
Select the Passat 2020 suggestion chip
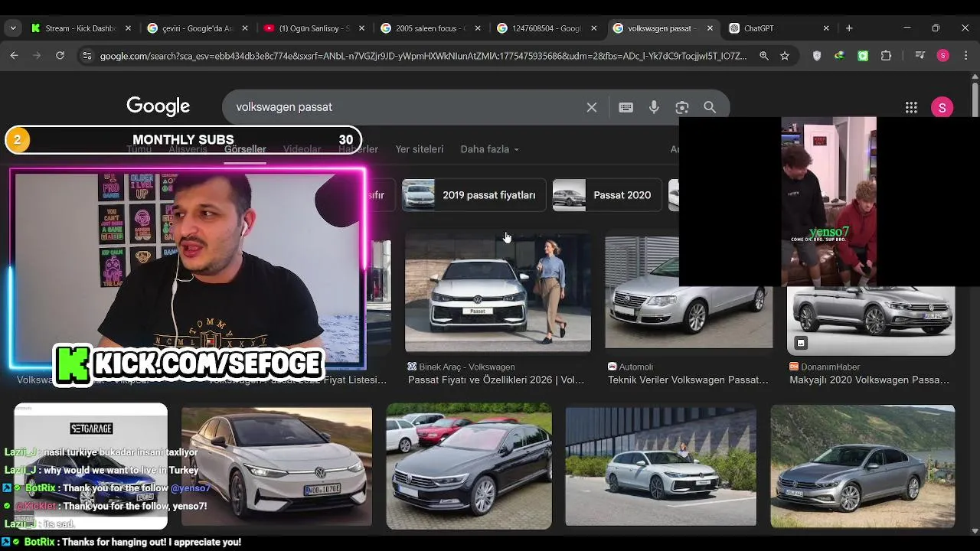tap(606, 195)
